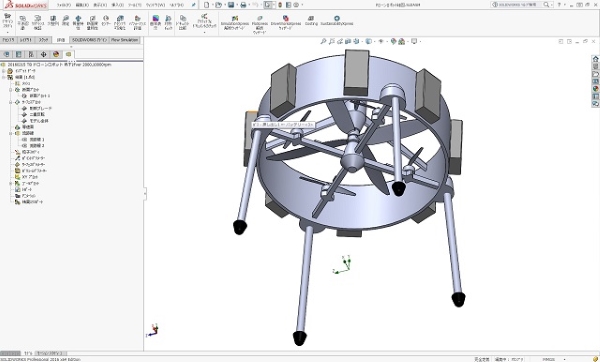Open the SimulationXpress analysis wizard
The image size is (600, 362).
tap(235, 23)
